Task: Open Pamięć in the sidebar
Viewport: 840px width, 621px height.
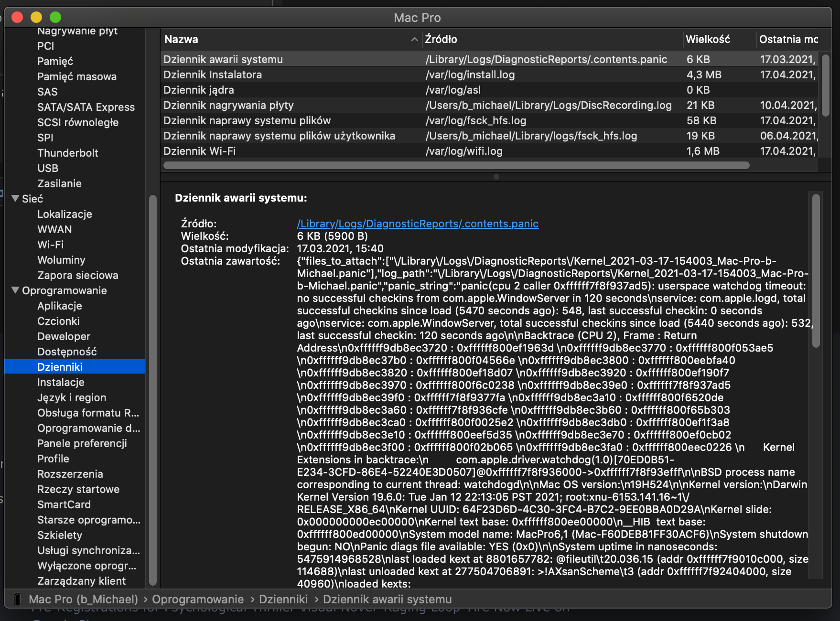Action: click(55, 61)
